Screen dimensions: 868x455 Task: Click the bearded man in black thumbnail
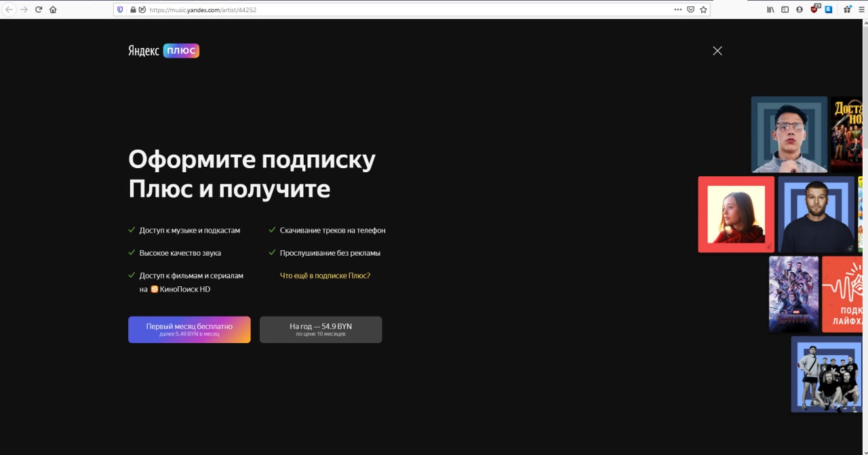[816, 214]
